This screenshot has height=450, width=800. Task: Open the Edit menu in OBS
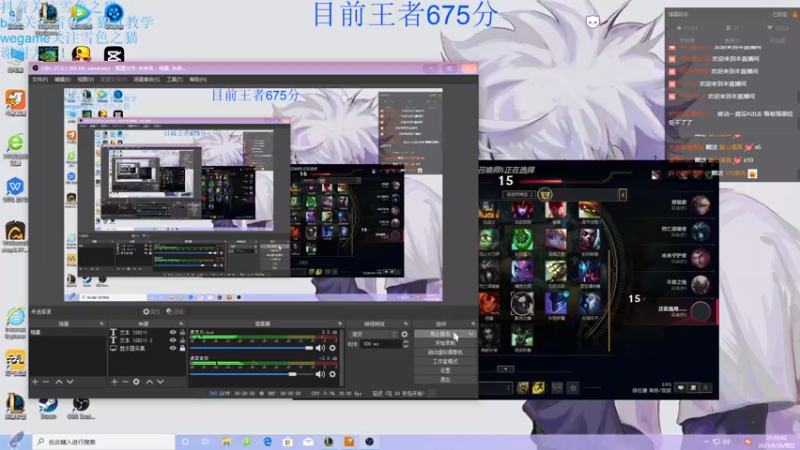click(x=62, y=80)
